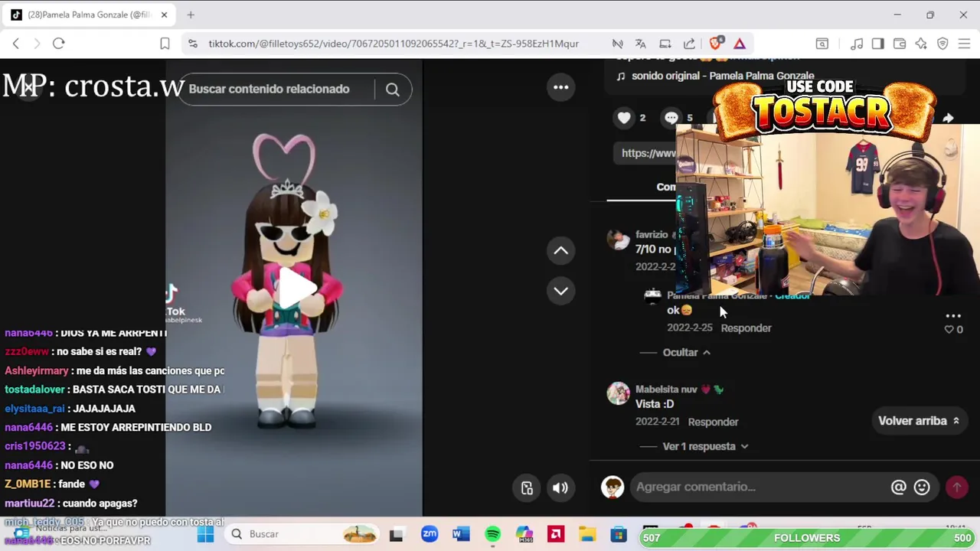Open Brave Shields lion icon

tap(716, 44)
